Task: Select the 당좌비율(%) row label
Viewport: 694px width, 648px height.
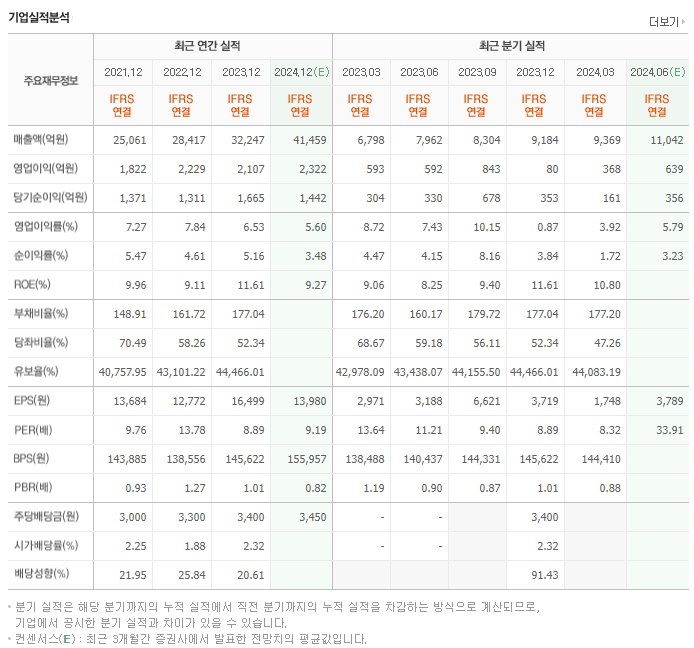Action: click(41, 342)
